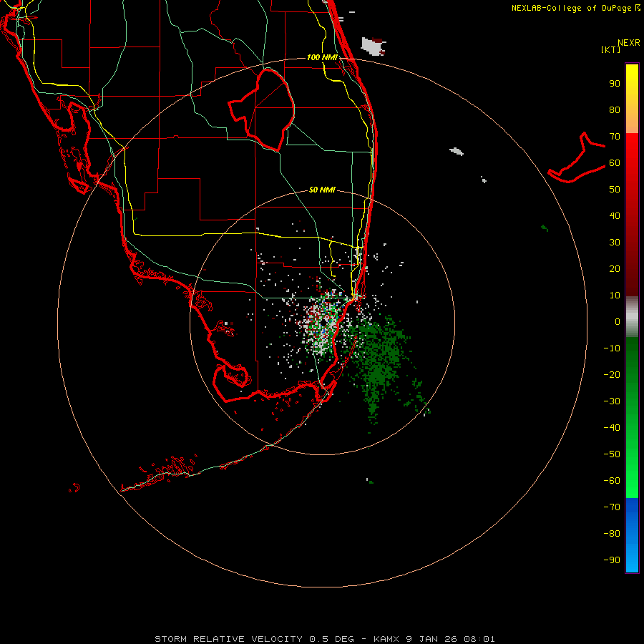Select the 0 value on the velocity scale

pyautogui.click(x=618, y=322)
